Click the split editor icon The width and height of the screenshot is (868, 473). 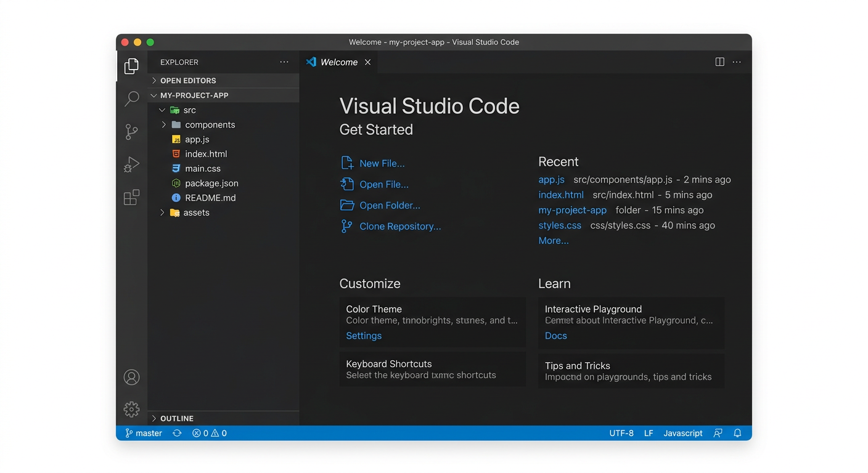coord(719,62)
